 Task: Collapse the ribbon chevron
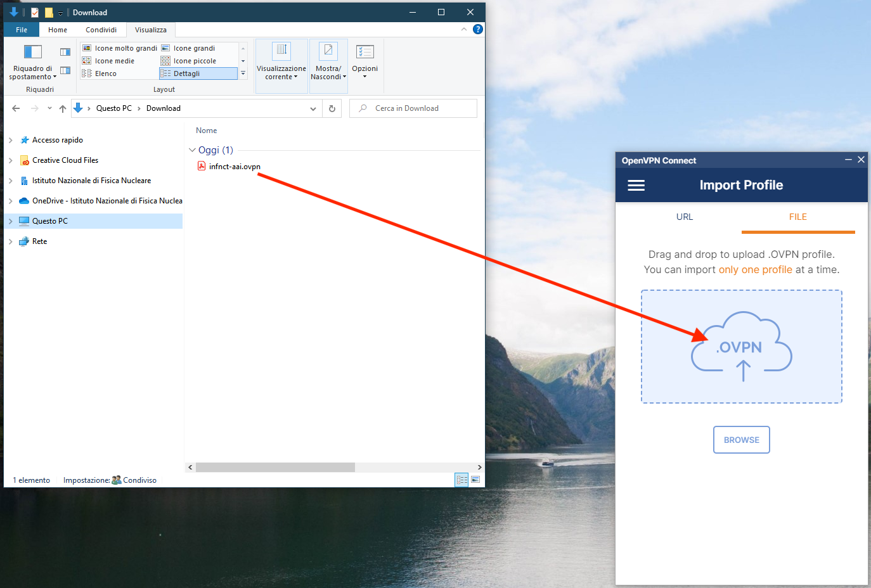[464, 29]
